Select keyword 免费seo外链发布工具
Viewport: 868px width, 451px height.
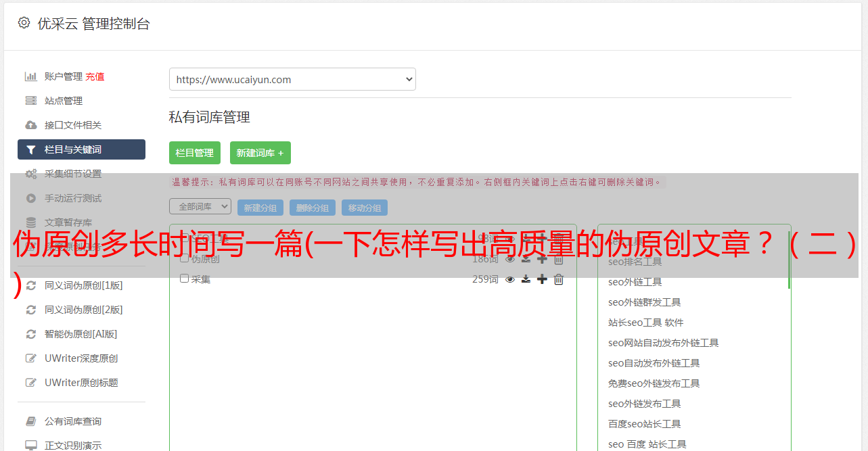click(654, 383)
